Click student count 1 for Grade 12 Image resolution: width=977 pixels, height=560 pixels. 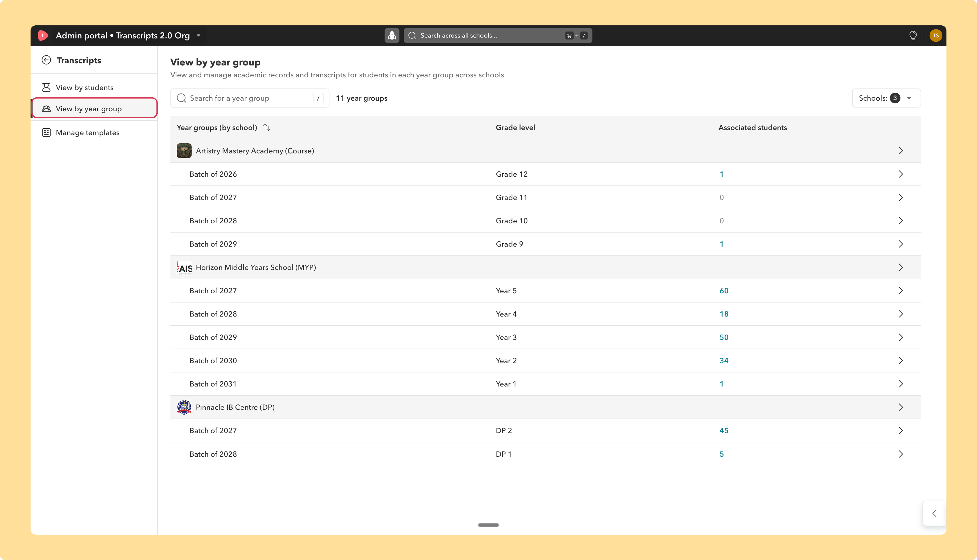click(x=721, y=174)
